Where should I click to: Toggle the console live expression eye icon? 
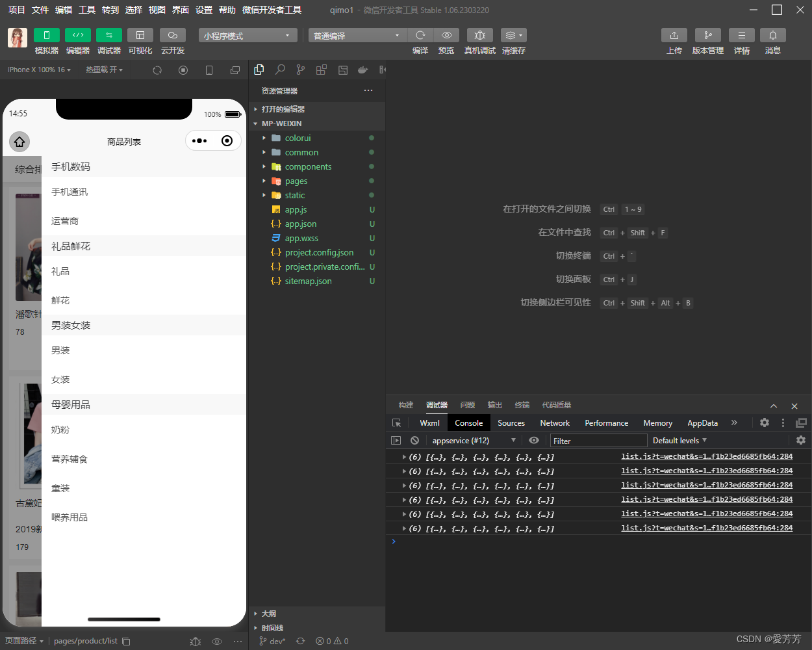coord(534,441)
